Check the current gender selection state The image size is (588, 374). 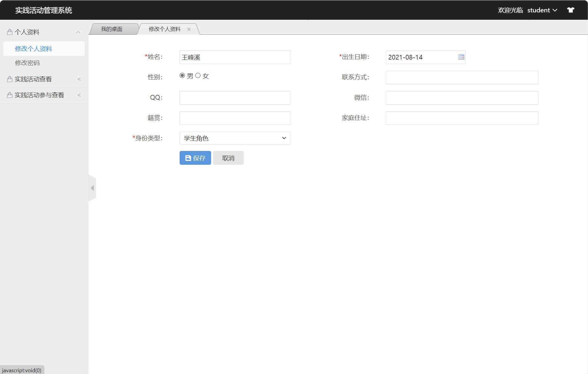183,75
